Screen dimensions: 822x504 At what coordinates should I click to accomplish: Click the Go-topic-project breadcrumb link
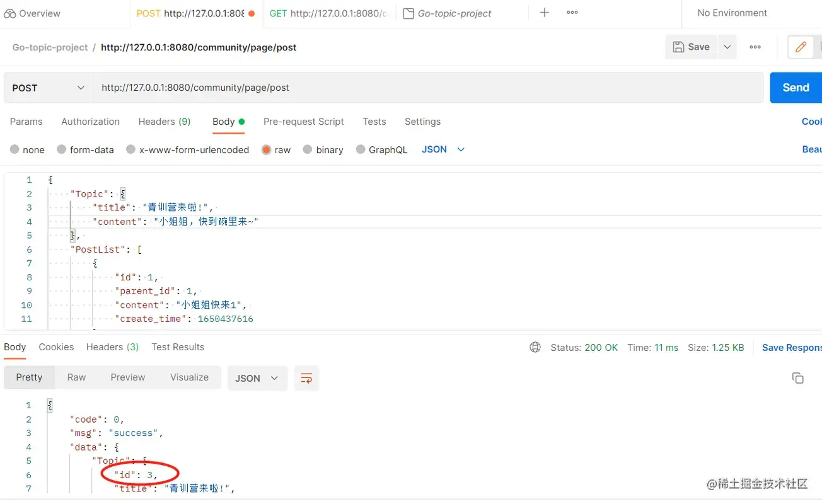[50, 47]
